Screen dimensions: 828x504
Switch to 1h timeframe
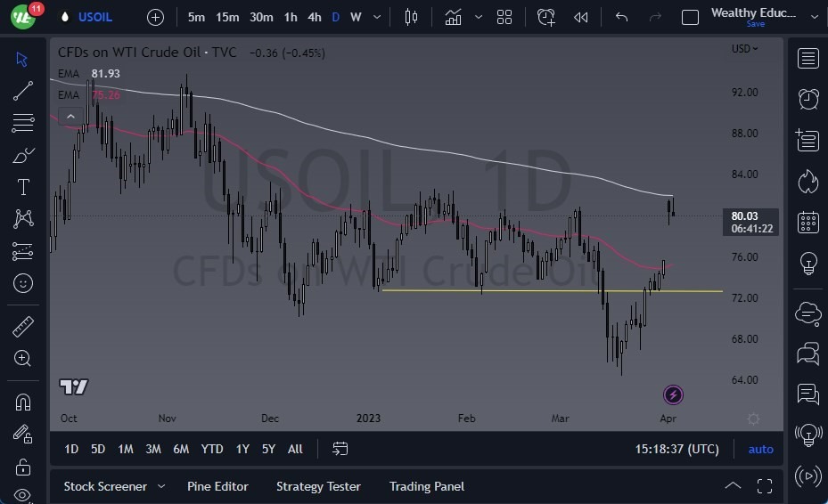(291, 18)
